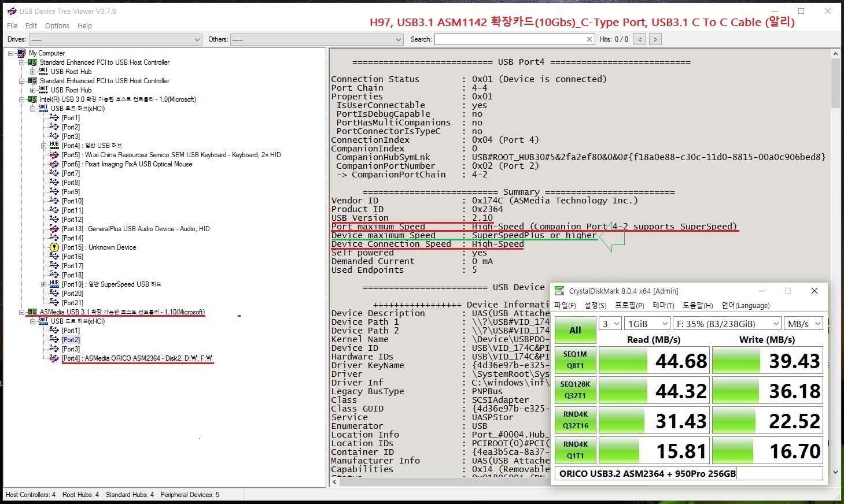Click the 'Device maximum Speed' line in details
The image size is (844, 504).
(464, 235)
